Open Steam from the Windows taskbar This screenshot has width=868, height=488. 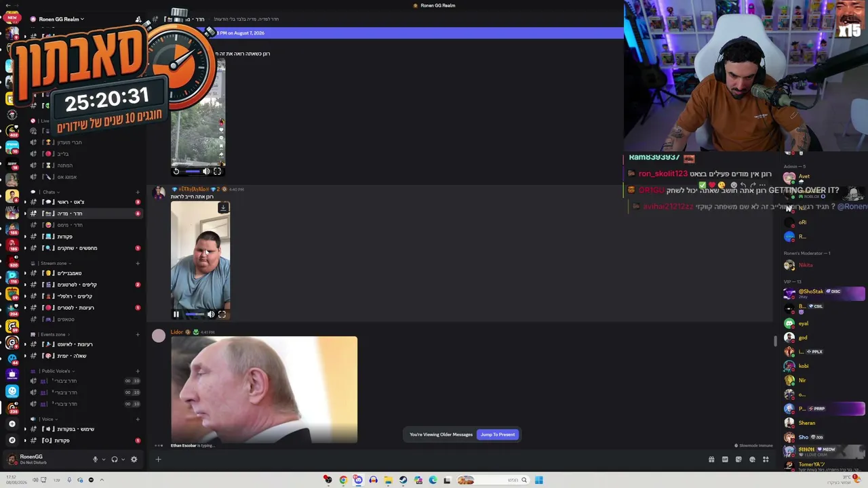click(x=403, y=481)
